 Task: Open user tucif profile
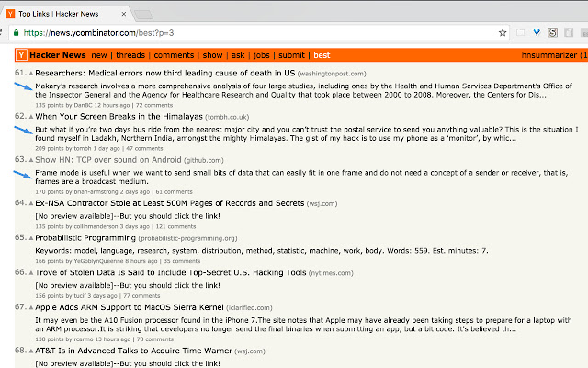[80, 296]
